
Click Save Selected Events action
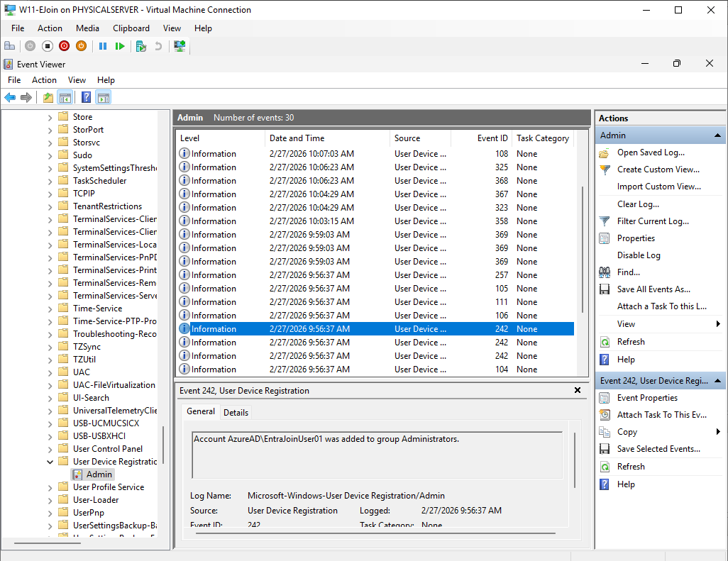[x=658, y=449]
